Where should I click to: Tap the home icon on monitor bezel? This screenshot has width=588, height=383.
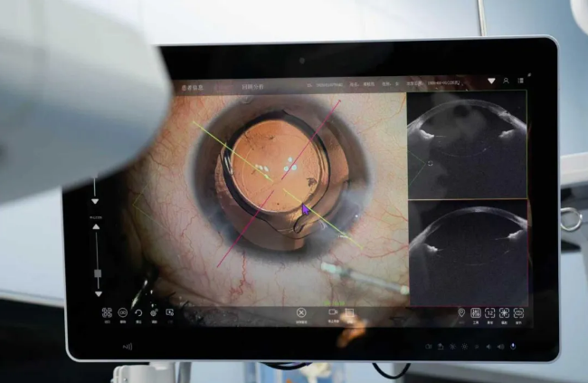click(x=441, y=347)
